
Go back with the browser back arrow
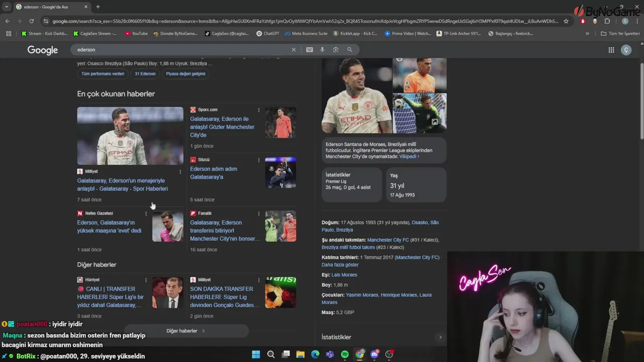coord(7,21)
